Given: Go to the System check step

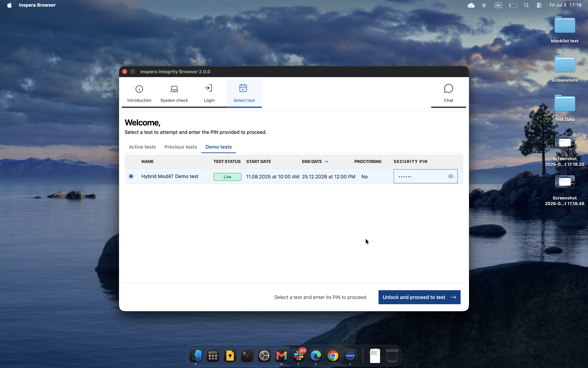Looking at the screenshot, I should point(174,94).
